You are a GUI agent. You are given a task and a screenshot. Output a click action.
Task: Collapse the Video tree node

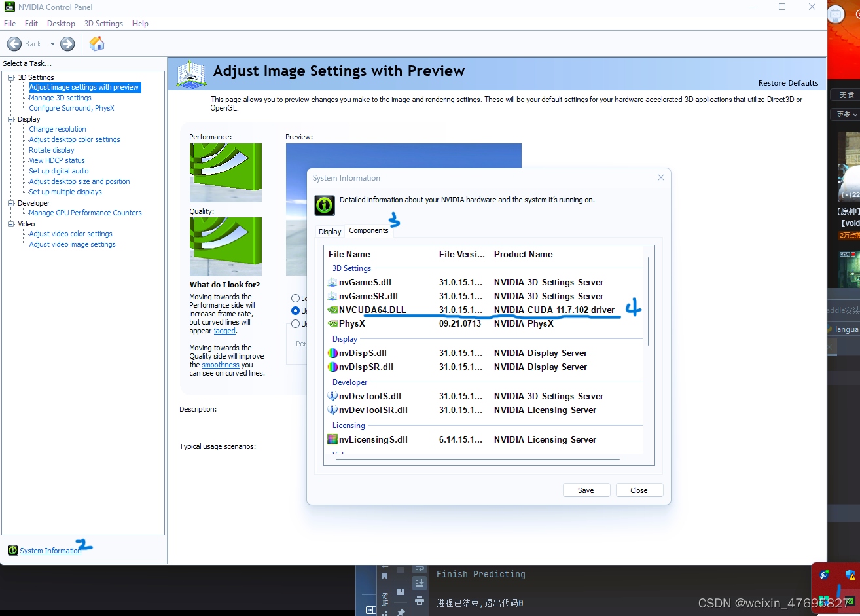point(10,224)
